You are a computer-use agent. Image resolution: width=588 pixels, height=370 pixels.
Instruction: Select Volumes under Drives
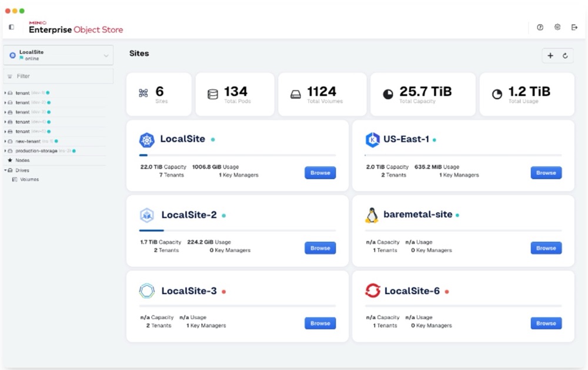(x=29, y=179)
